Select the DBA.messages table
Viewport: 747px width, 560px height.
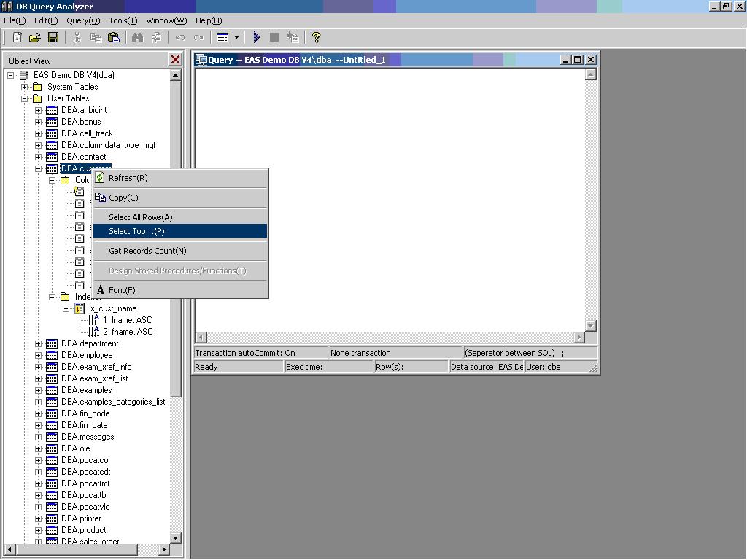[88, 437]
